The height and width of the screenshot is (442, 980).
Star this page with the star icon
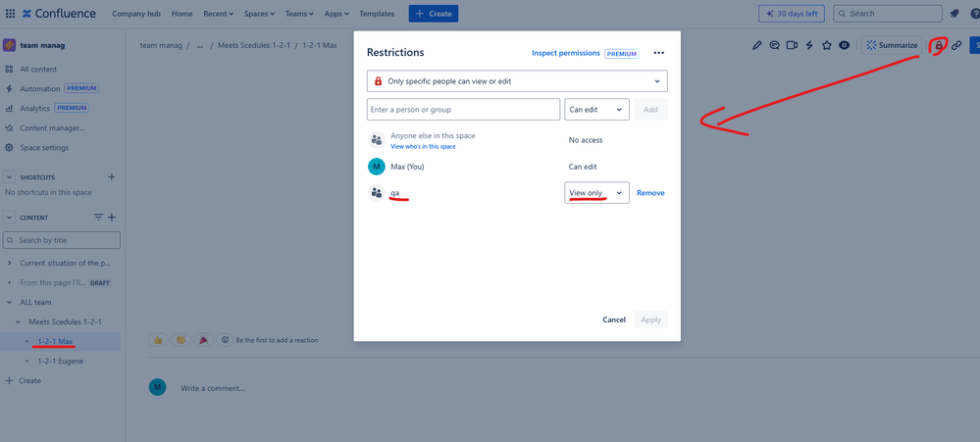827,45
